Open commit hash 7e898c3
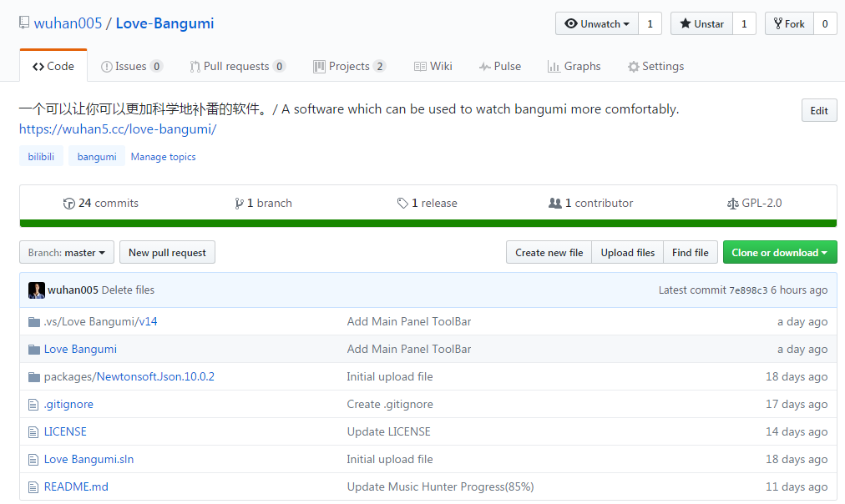Image resolution: width=845 pixels, height=504 pixels. (748, 290)
